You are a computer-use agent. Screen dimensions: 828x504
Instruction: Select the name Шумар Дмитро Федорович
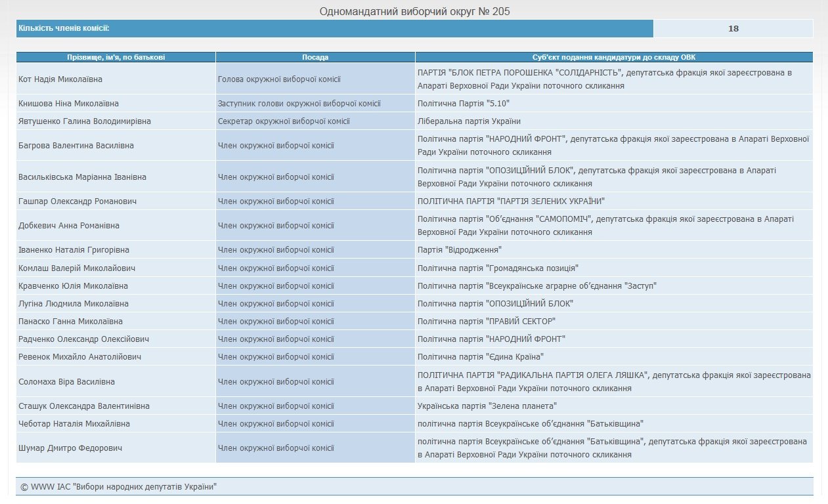point(70,448)
